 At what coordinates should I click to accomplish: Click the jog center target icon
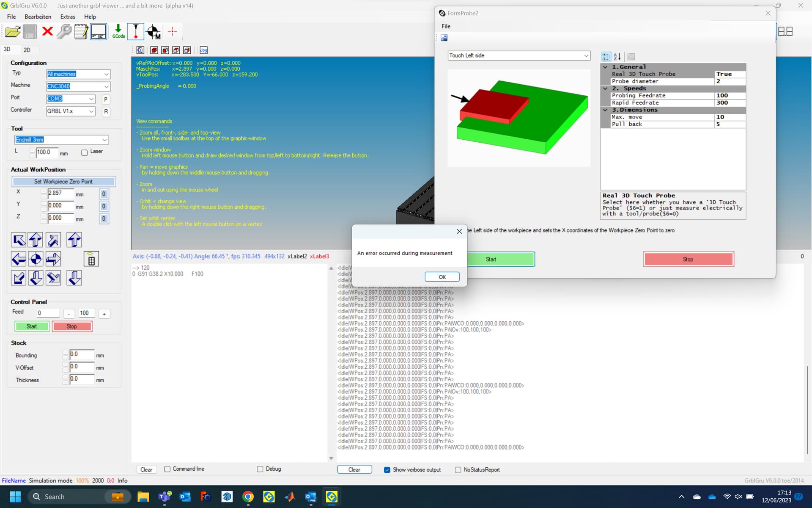(36, 259)
